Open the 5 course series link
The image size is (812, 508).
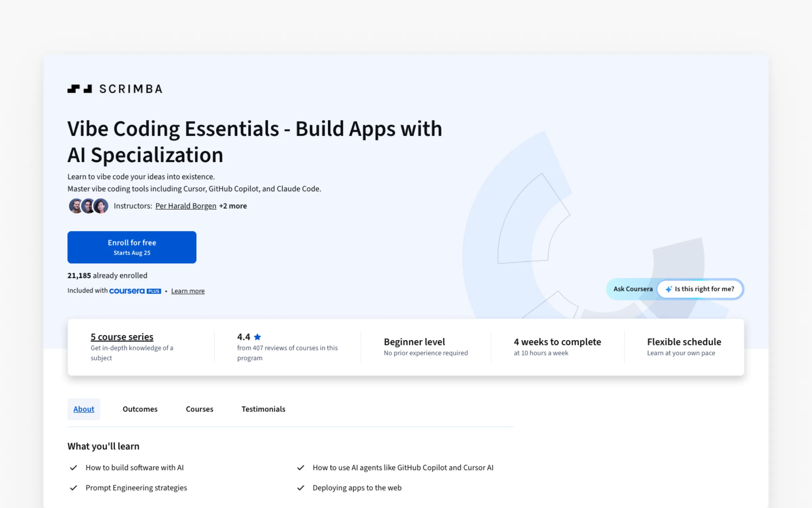[x=122, y=337]
